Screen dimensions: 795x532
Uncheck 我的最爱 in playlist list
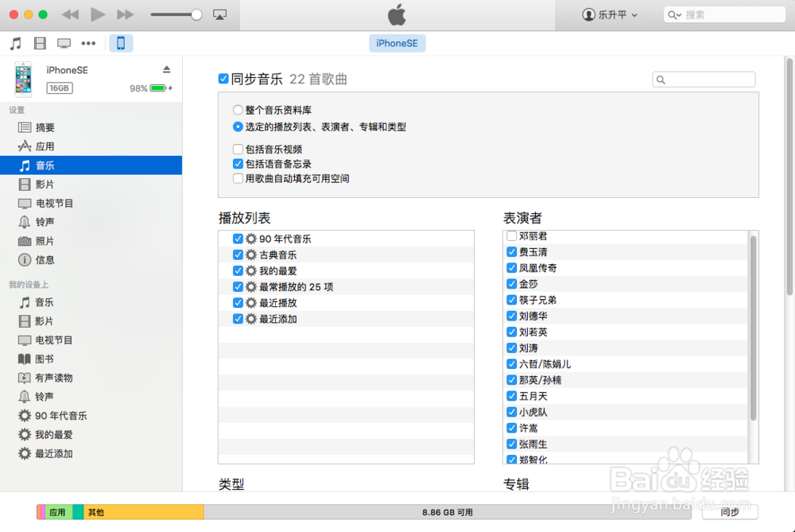pos(237,271)
